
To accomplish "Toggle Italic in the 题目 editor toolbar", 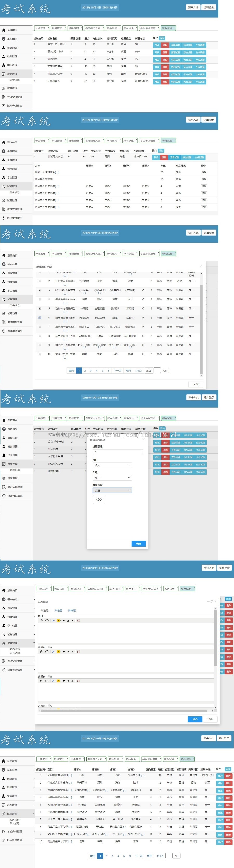I will 72,620.
